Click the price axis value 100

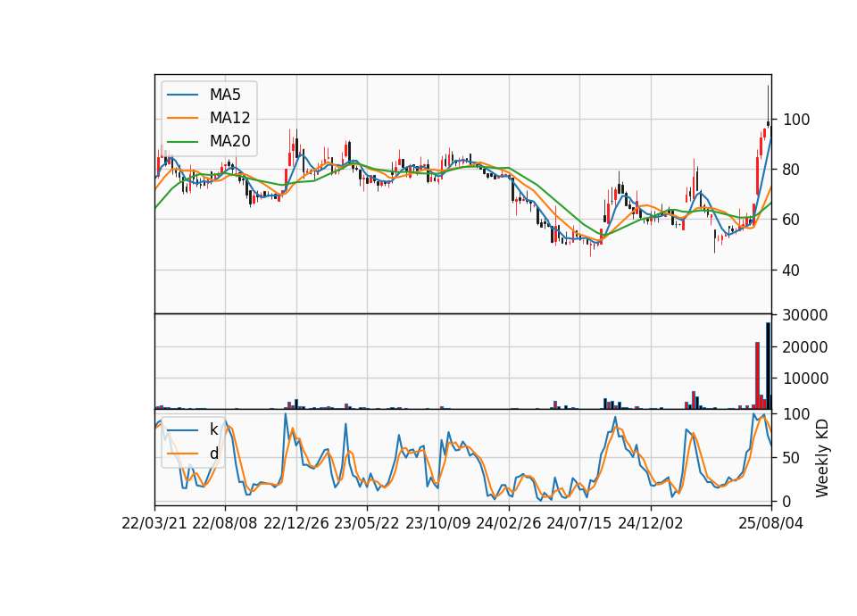pyautogui.click(x=796, y=119)
